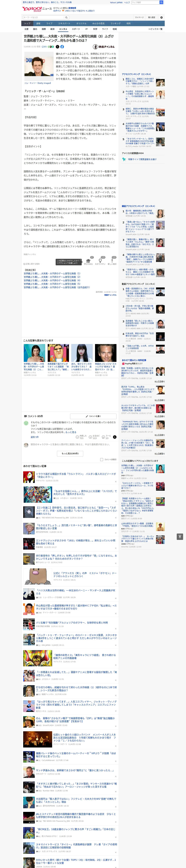Viewport: 186px width, 868px height.
Task: Select the スポーツ category tab
Action: click(x=76, y=29)
